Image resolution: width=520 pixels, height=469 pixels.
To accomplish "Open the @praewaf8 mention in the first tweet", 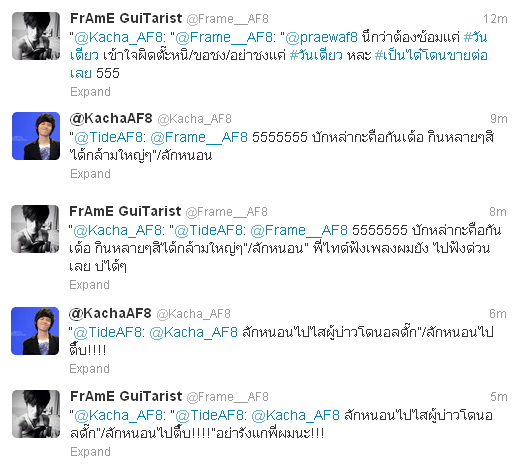I will (x=322, y=37).
